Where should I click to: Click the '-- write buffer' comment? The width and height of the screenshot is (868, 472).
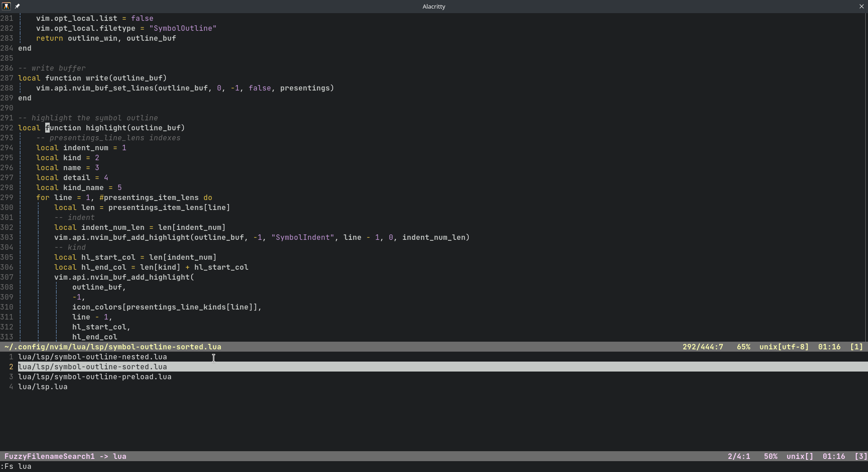52,68
